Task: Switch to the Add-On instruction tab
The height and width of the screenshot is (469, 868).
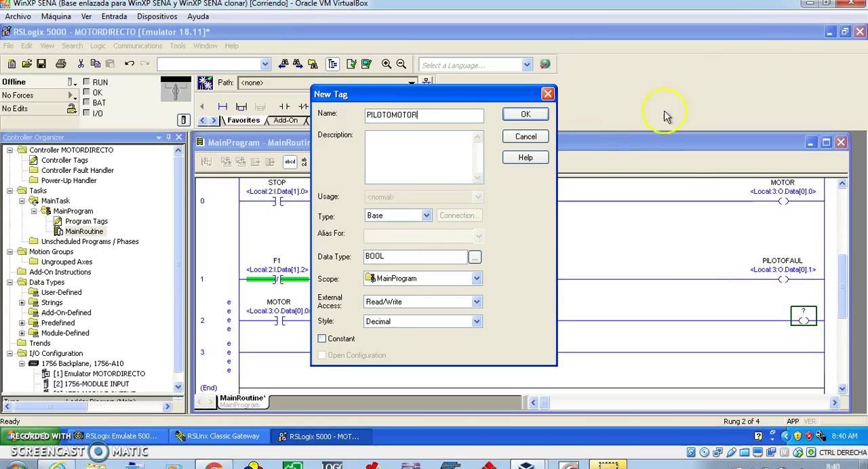Action: [x=285, y=120]
